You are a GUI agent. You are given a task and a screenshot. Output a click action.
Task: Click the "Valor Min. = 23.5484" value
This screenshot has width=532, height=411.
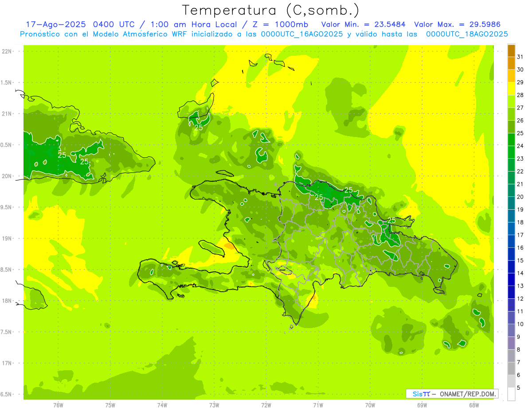point(364,24)
